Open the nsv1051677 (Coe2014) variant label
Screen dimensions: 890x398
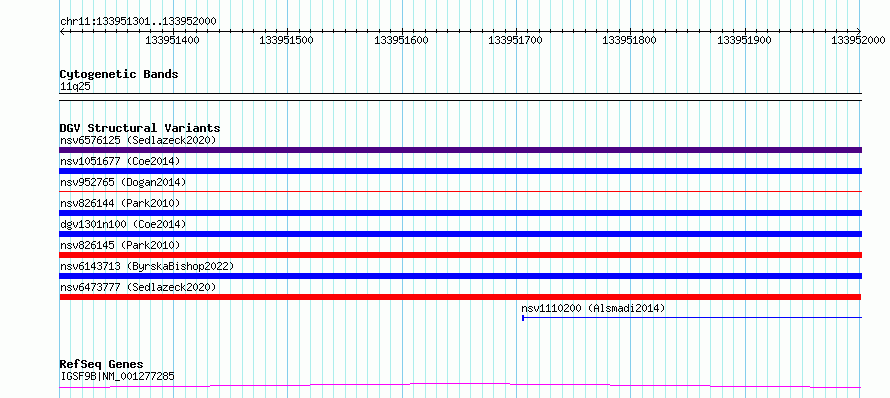pos(120,161)
